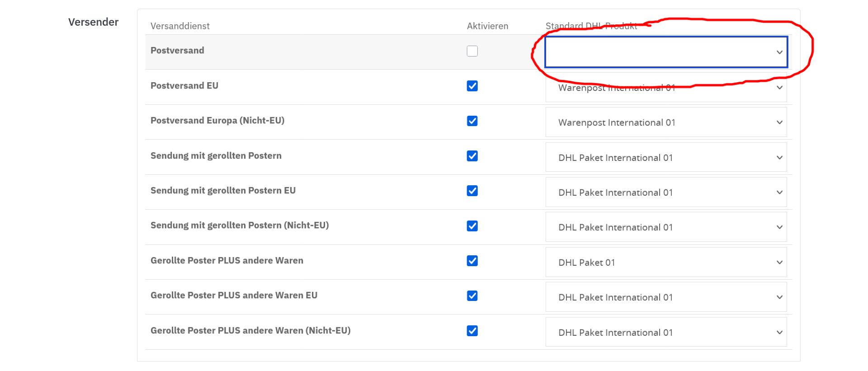Uncheck Gerollte Poster PLUS andere Waren
The height and width of the screenshot is (371, 868).
tap(472, 261)
